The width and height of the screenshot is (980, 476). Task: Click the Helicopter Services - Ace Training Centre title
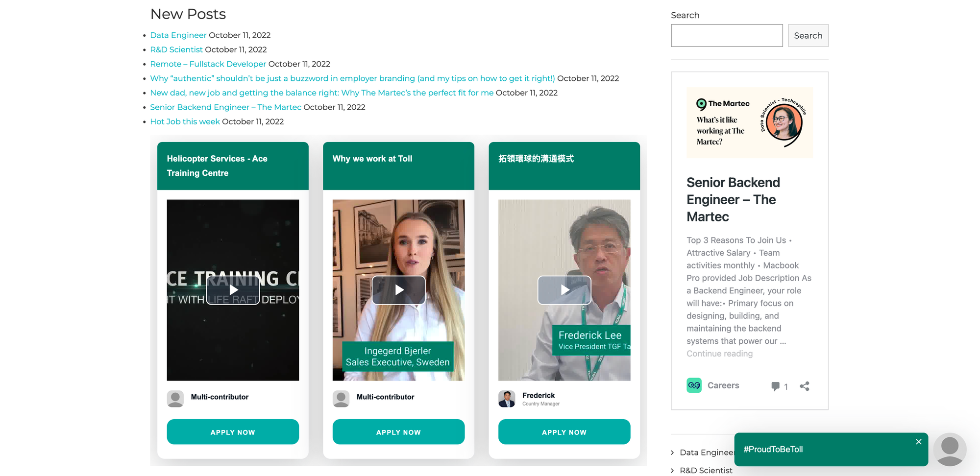[x=217, y=166]
